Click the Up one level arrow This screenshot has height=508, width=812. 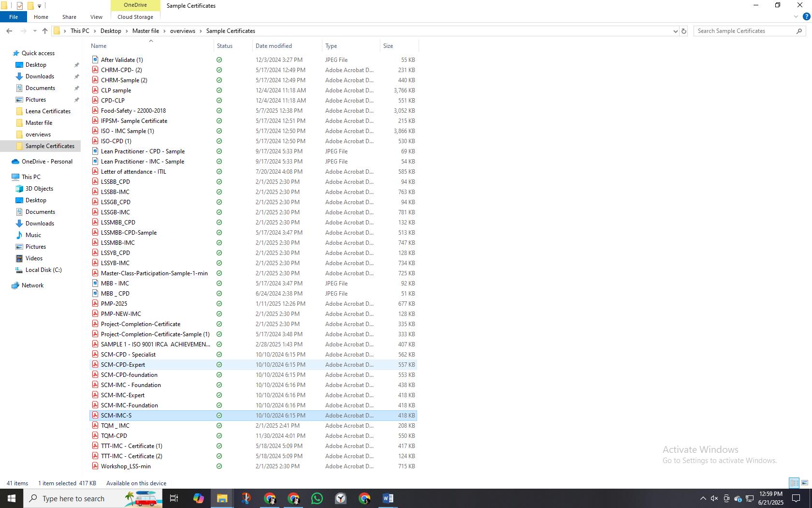(45, 31)
